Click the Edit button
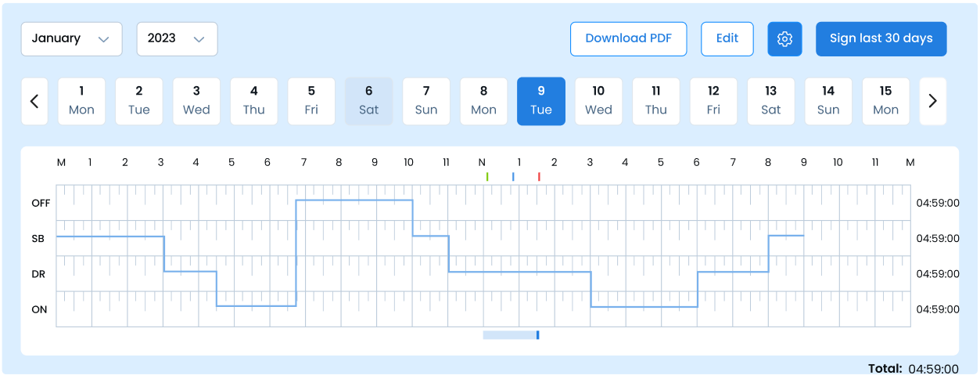This screenshot has width=980, height=379. [x=727, y=38]
